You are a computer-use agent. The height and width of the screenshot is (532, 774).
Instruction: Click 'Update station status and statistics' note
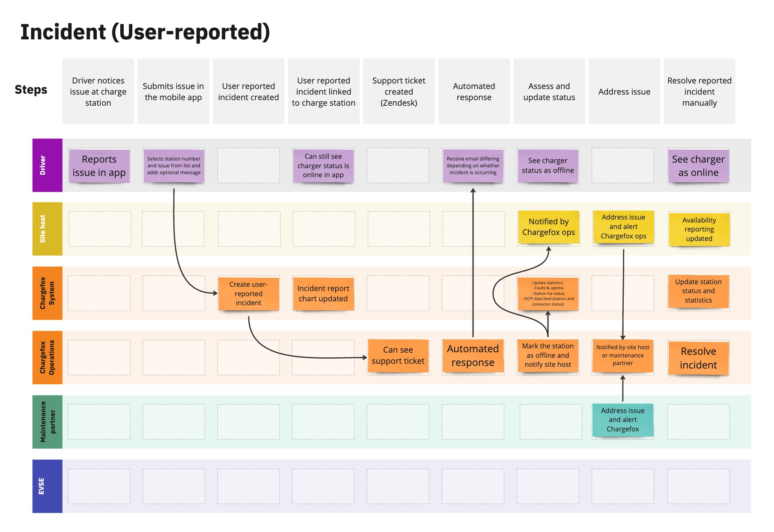tap(698, 291)
